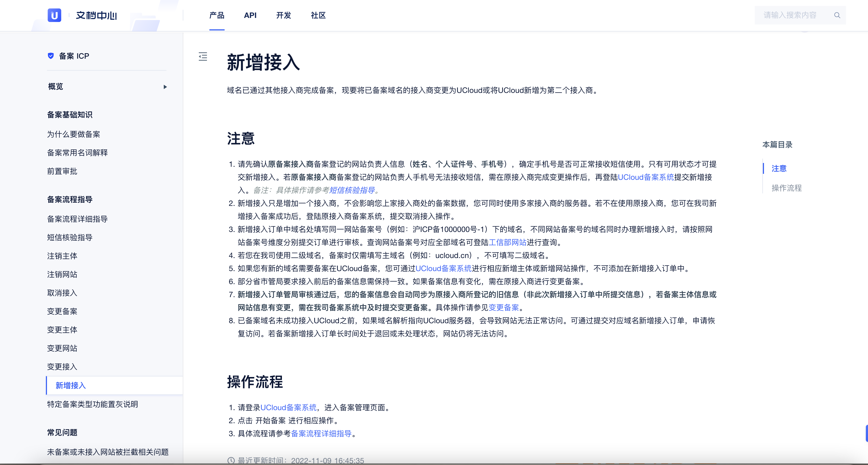Open 未备案或未接入网站被拦截相关问题 item
The image size is (868, 465).
[108, 452]
